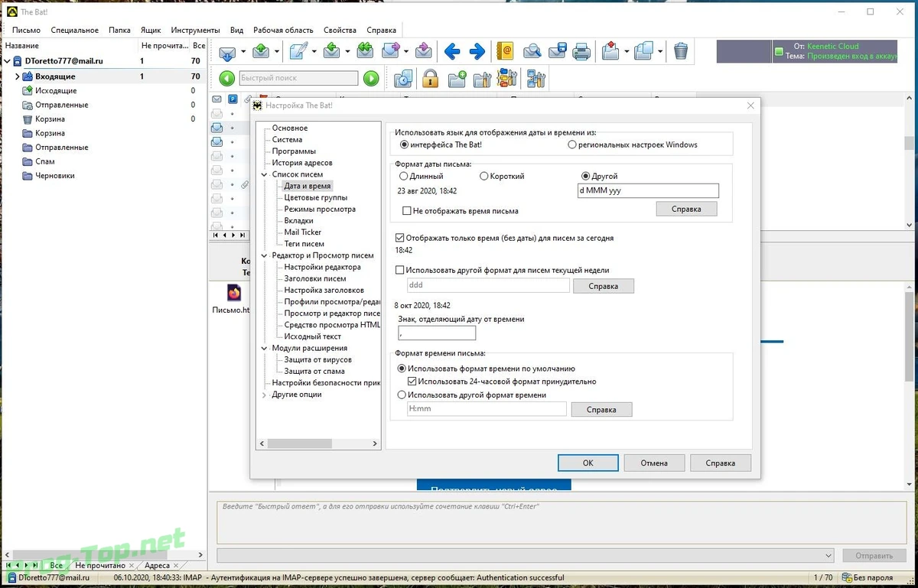This screenshot has height=588, width=918.
Task: Click the "Отмена" button
Action: (x=654, y=463)
